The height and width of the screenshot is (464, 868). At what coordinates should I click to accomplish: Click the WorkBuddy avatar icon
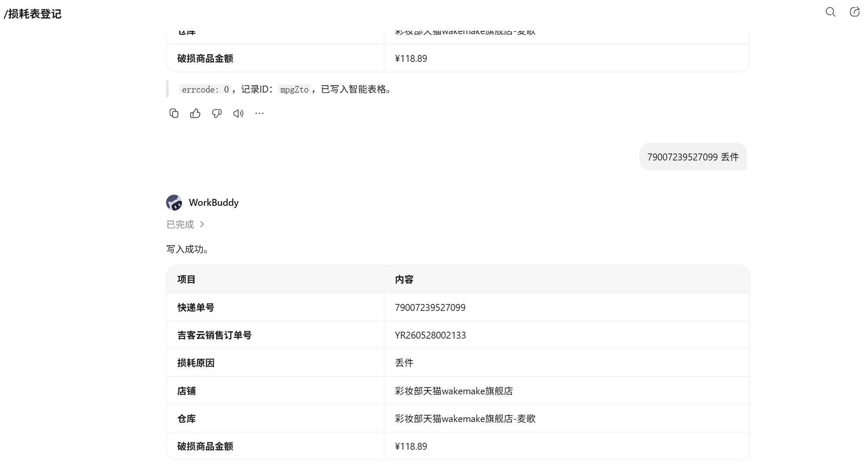click(x=174, y=202)
